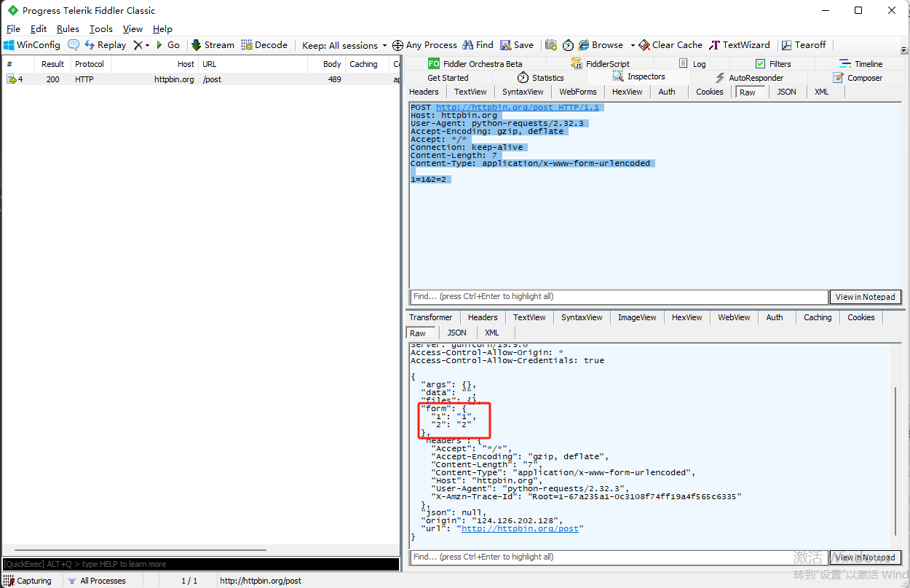Click Go to resume breakpoints
Viewport: 910px width, 588px height.
coord(168,45)
